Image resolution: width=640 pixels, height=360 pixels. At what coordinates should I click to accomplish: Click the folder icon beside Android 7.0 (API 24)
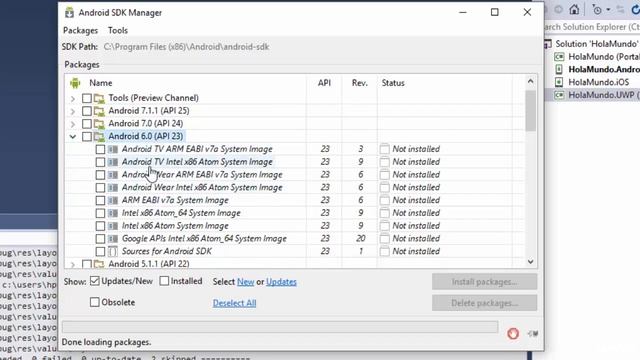click(99, 124)
